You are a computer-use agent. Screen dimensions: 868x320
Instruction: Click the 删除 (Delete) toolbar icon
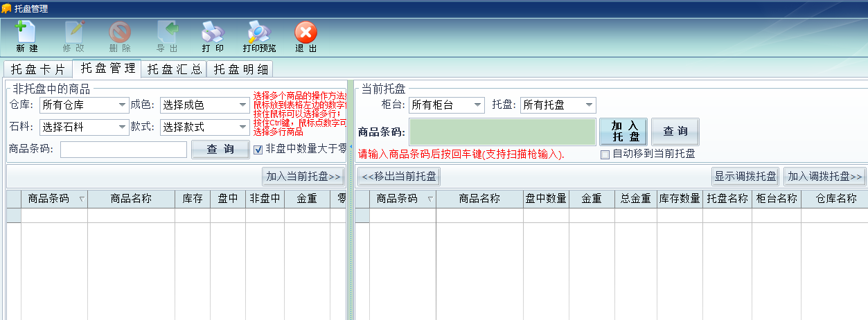click(120, 32)
